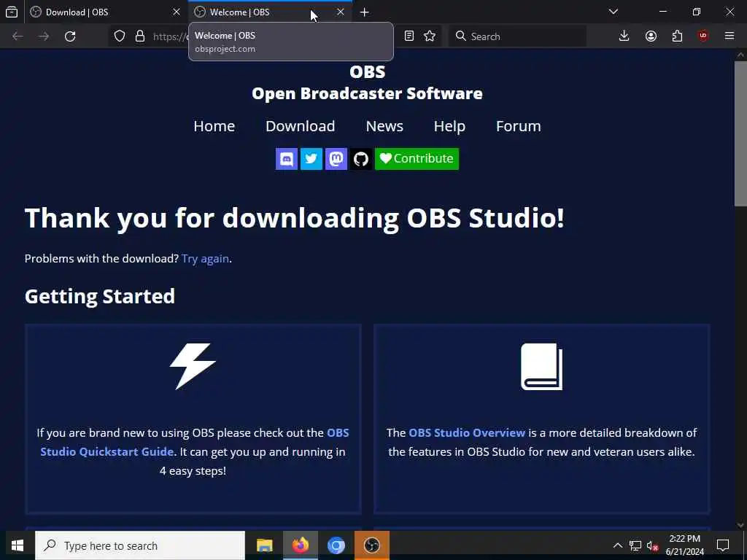Bookmark this page with the star
The height and width of the screenshot is (560, 747).
(430, 36)
